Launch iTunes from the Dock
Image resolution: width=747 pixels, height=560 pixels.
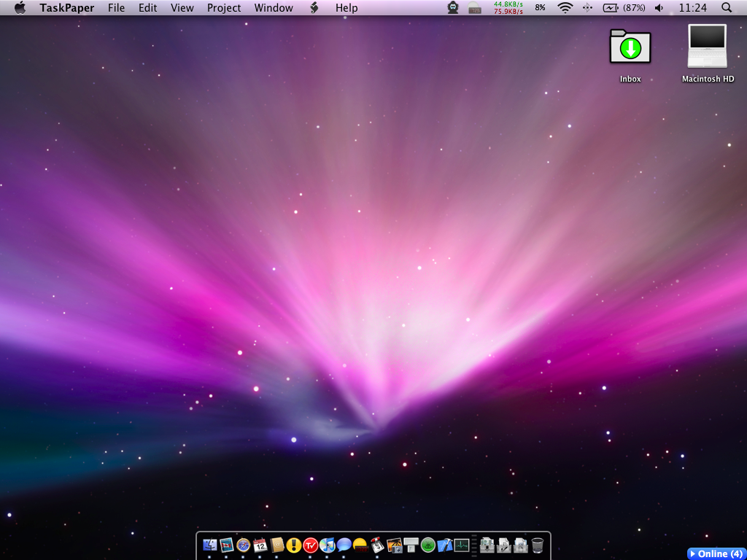(327, 545)
